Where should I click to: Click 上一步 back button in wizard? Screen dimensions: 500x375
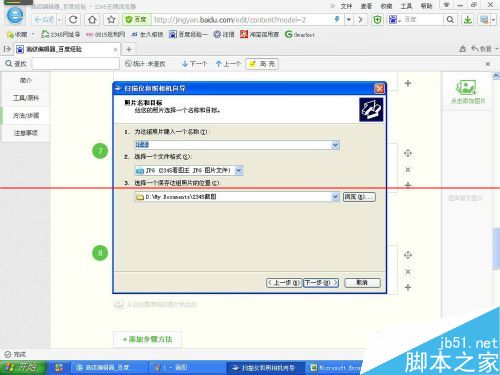(x=284, y=283)
